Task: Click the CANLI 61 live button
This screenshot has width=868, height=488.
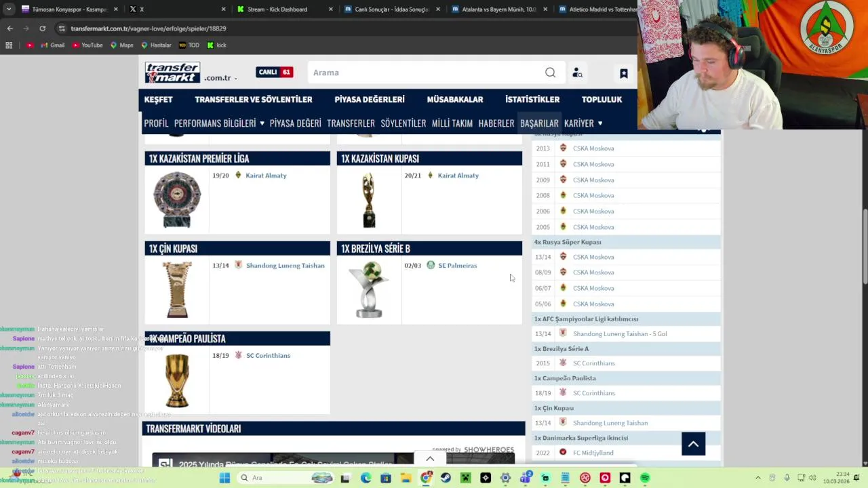Action: coord(274,73)
